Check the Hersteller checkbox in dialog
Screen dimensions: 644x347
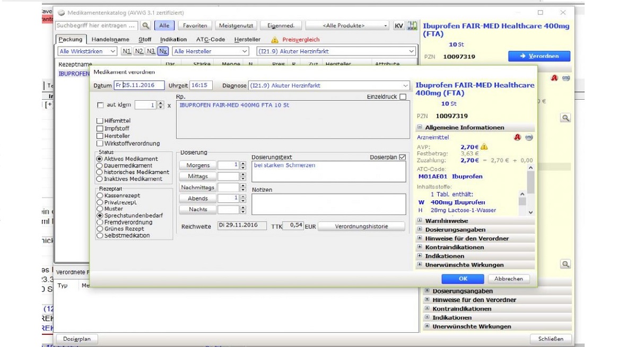[100, 136]
